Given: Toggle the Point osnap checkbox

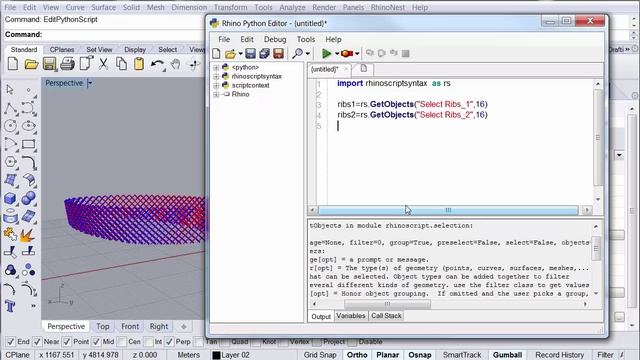Looking at the screenshot, I should point(67,342).
